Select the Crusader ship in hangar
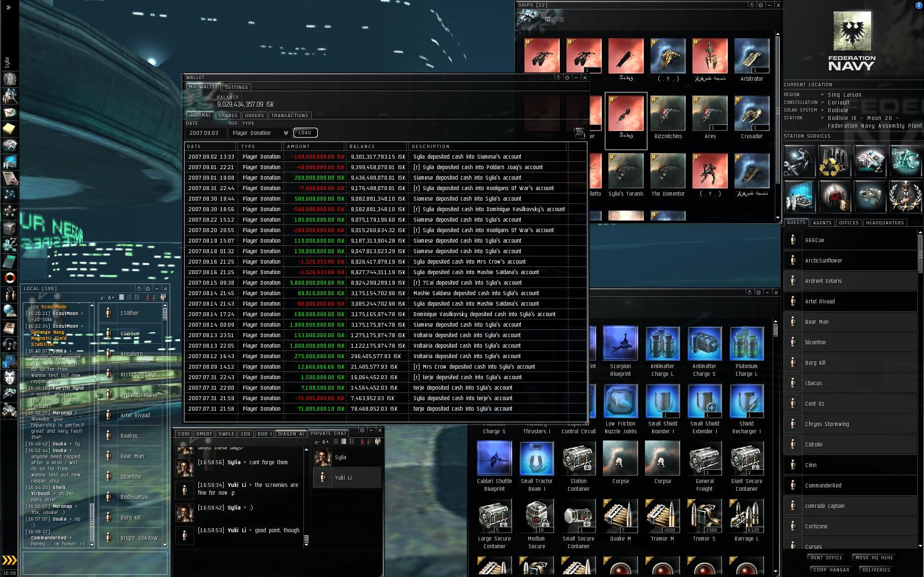Viewport: 924px width, 577px height. (752, 118)
